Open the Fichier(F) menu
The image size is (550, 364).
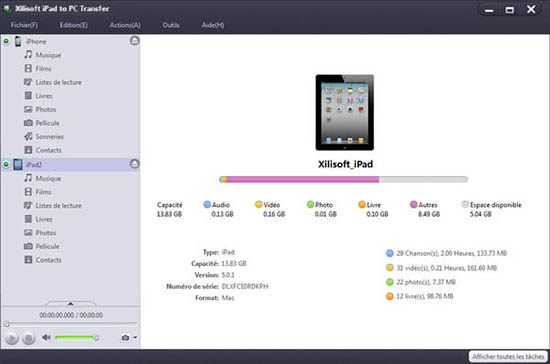pyautogui.click(x=24, y=25)
